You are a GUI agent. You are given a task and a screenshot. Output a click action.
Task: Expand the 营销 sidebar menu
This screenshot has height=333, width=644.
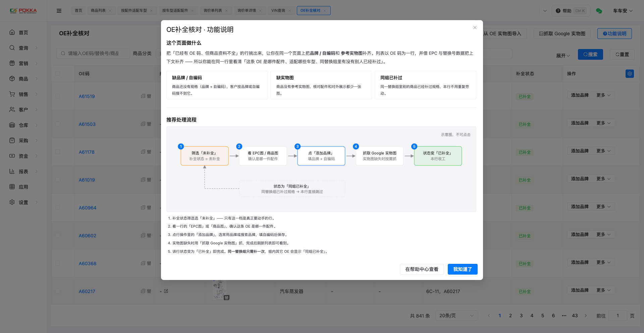(23, 63)
